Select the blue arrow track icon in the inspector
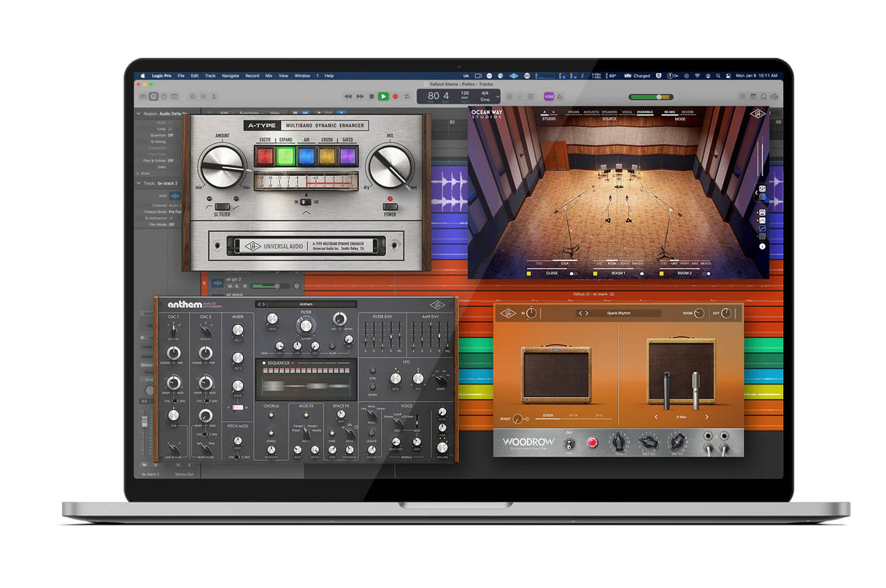This screenshot has width=886, height=588. (x=175, y=196)
